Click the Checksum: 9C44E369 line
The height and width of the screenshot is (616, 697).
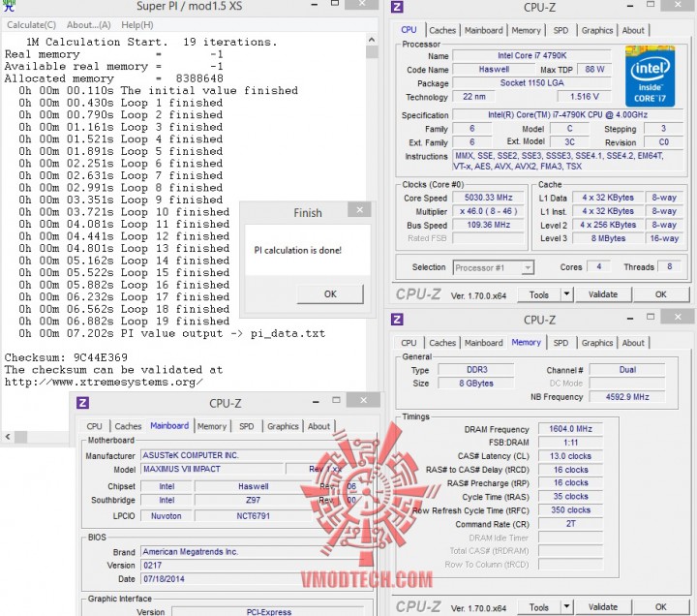66,357
